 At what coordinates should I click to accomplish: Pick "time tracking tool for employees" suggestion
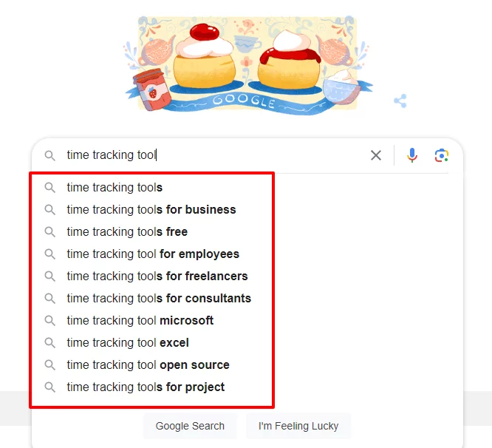153,254
